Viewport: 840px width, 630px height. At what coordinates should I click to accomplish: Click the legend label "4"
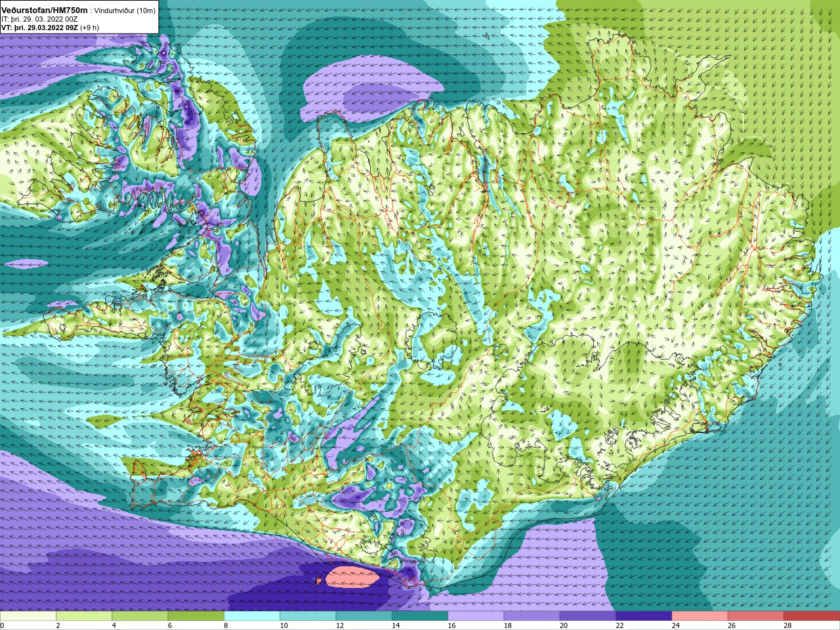[x=114, y=625]
